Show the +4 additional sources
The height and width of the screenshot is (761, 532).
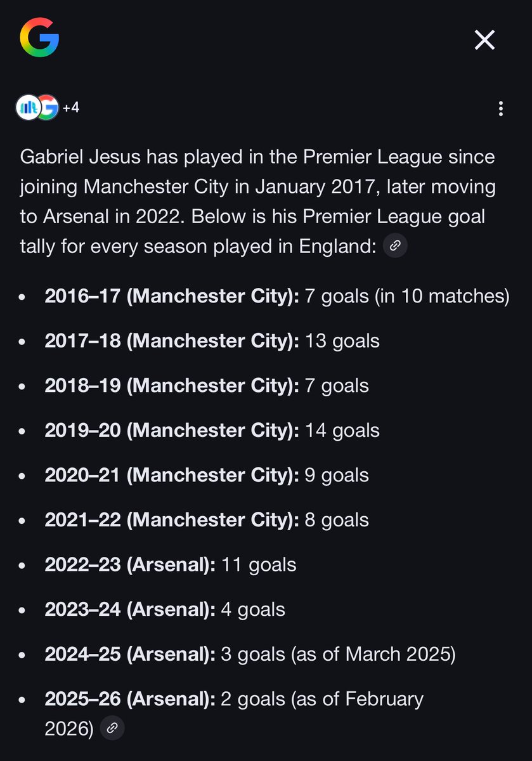click(71, 108)
